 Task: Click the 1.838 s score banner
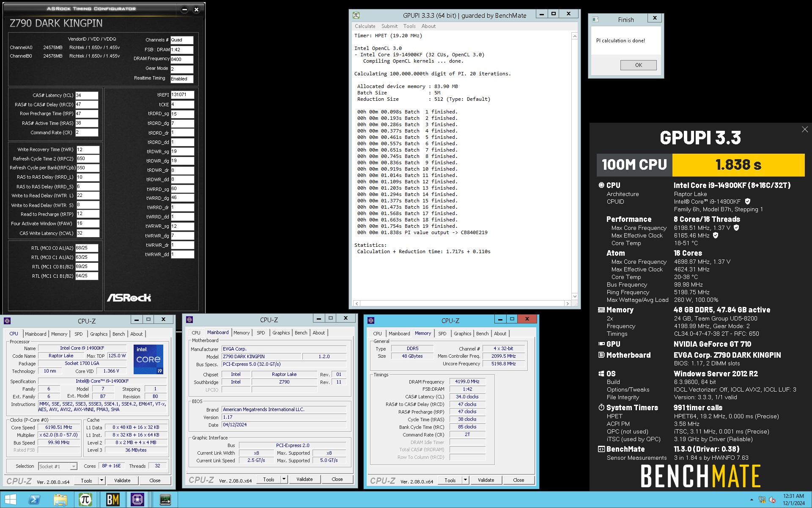(x=738, y=165)
